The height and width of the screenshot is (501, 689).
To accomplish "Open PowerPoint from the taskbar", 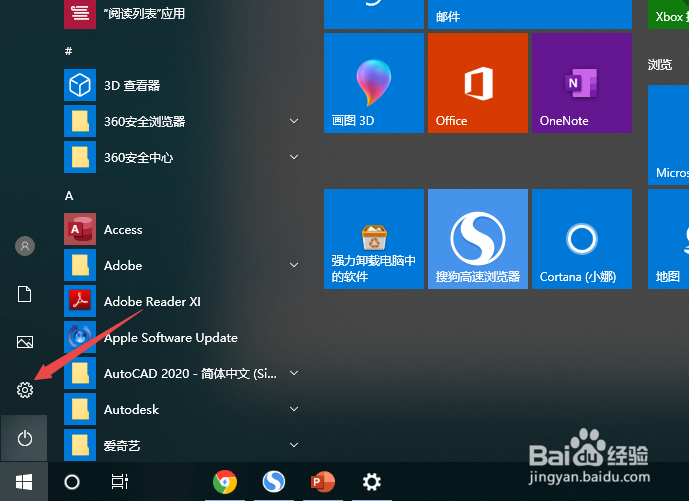I will pyautogui.click(x=323, y=482).
